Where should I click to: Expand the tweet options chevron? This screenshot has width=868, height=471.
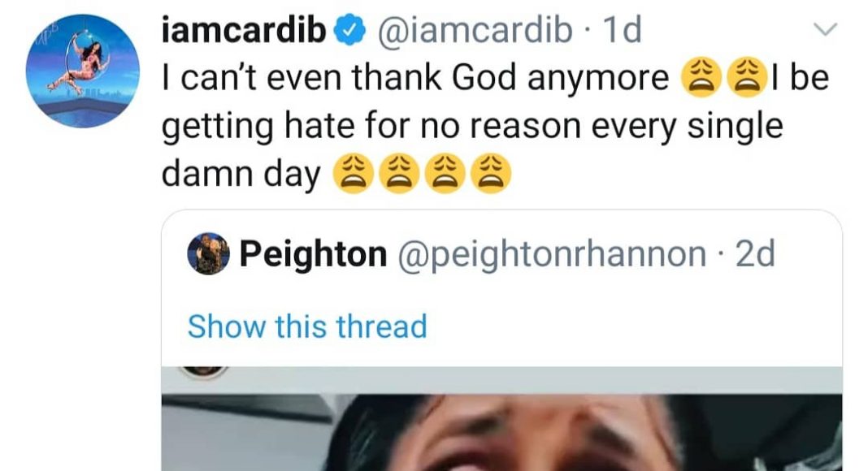tap(824, 31)
